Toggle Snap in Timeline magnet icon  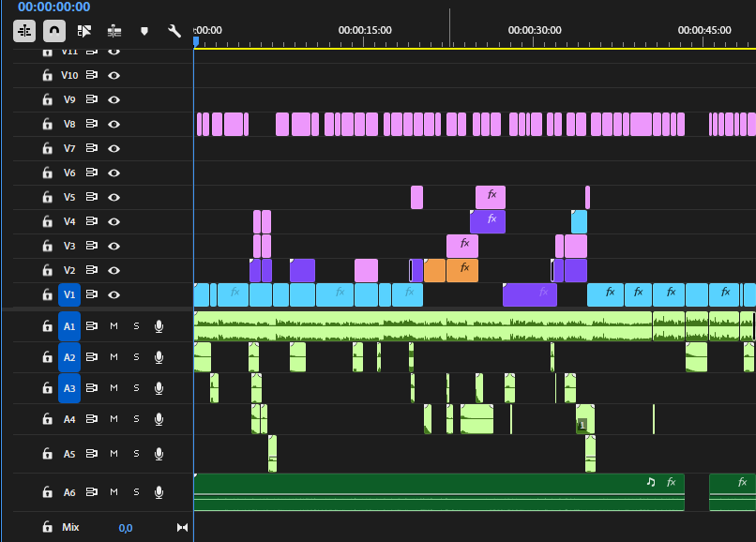[54, 31]
